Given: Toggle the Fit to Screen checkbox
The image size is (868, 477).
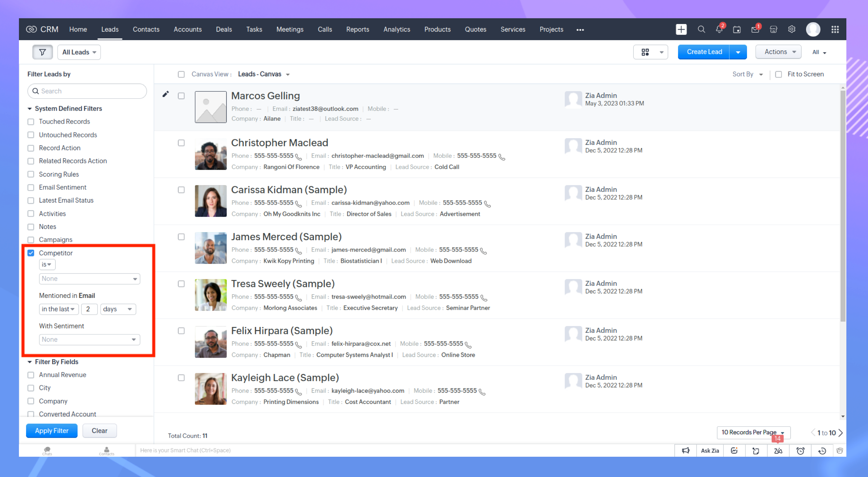Looking at the screenshot, I should [778, 74].
